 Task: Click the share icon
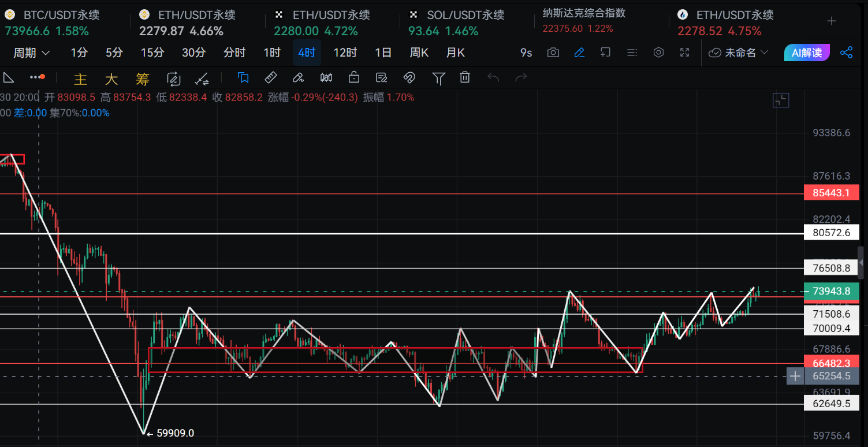(846, 53)
